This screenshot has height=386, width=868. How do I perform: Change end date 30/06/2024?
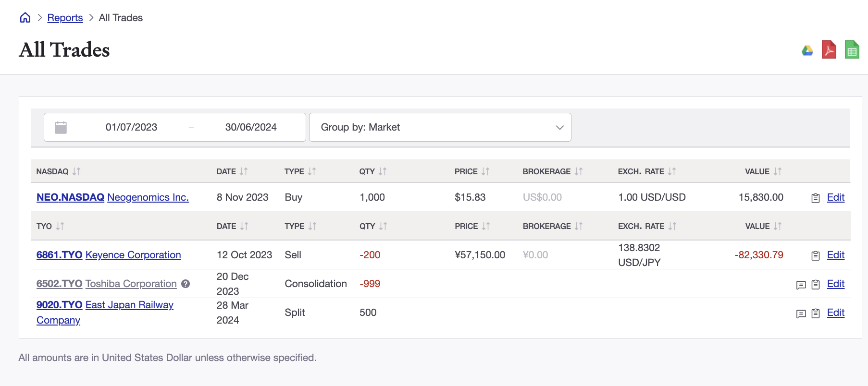point(251,127)
